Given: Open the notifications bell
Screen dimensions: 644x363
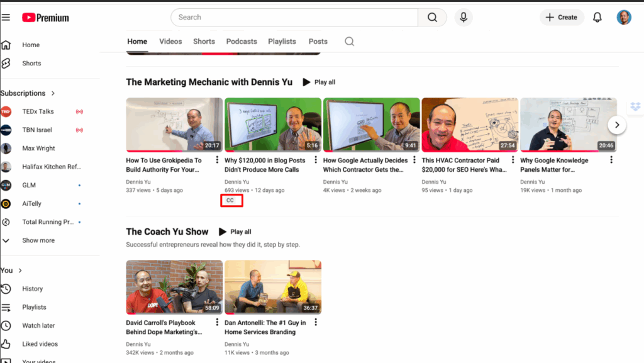Looking at the screenshot, I should 597,18.
